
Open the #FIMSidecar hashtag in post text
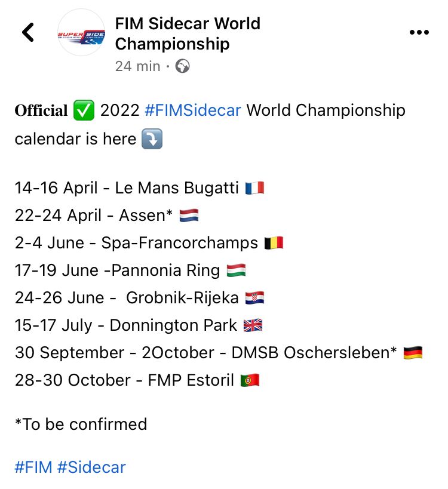point(193,110)
